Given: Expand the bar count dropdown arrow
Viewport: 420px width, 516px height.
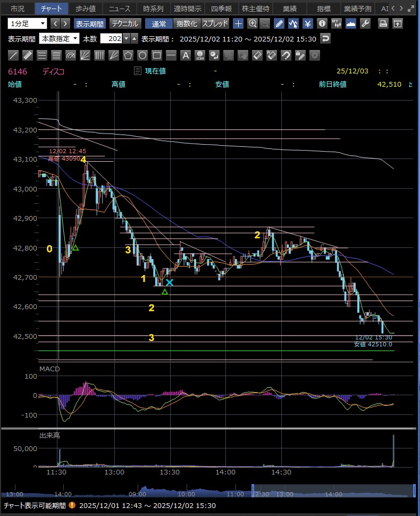Looking at the screenshot, I should (x=126, y=38).
